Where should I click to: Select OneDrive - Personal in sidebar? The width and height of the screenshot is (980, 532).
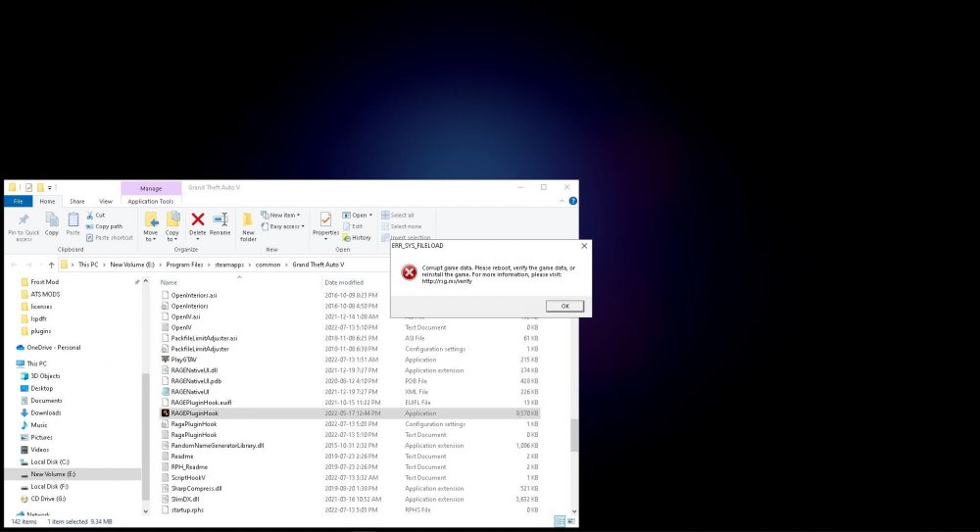(x=54, y=348)
